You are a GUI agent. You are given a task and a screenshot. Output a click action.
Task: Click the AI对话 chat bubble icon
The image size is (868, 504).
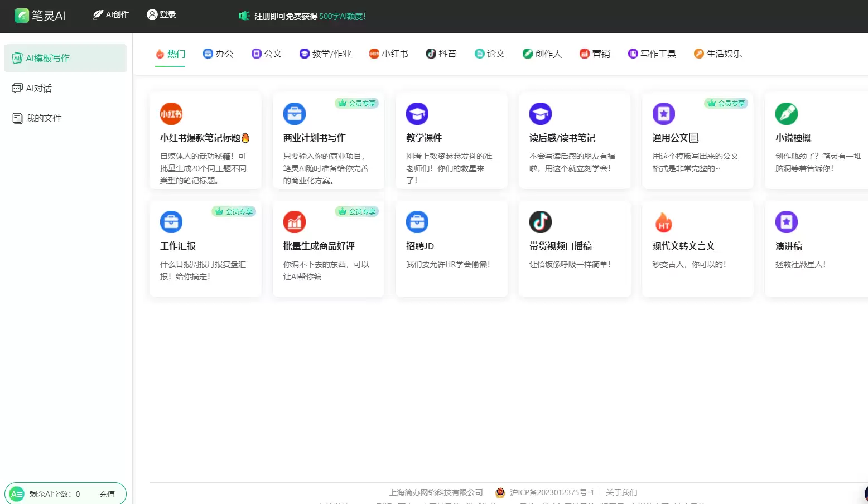tap(17, 88)
